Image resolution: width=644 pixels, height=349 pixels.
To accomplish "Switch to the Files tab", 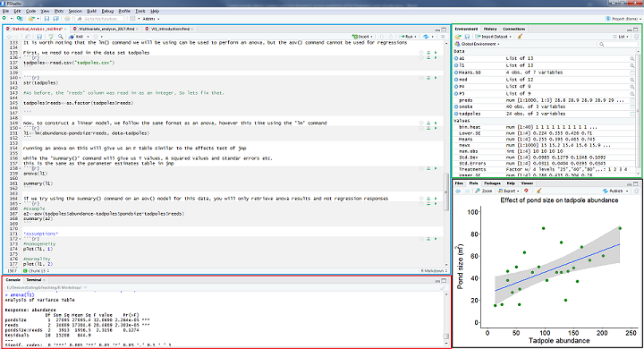I will click(x=459, y=183).
